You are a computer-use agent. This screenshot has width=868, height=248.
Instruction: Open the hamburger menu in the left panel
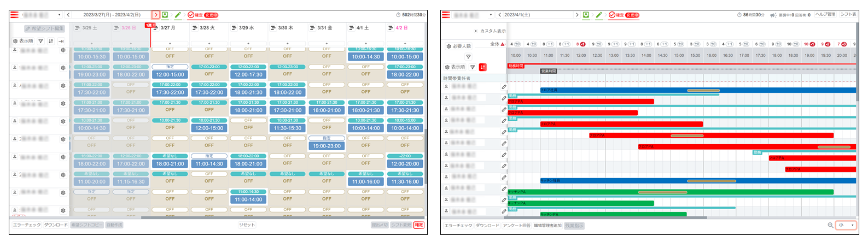point(14,15)
